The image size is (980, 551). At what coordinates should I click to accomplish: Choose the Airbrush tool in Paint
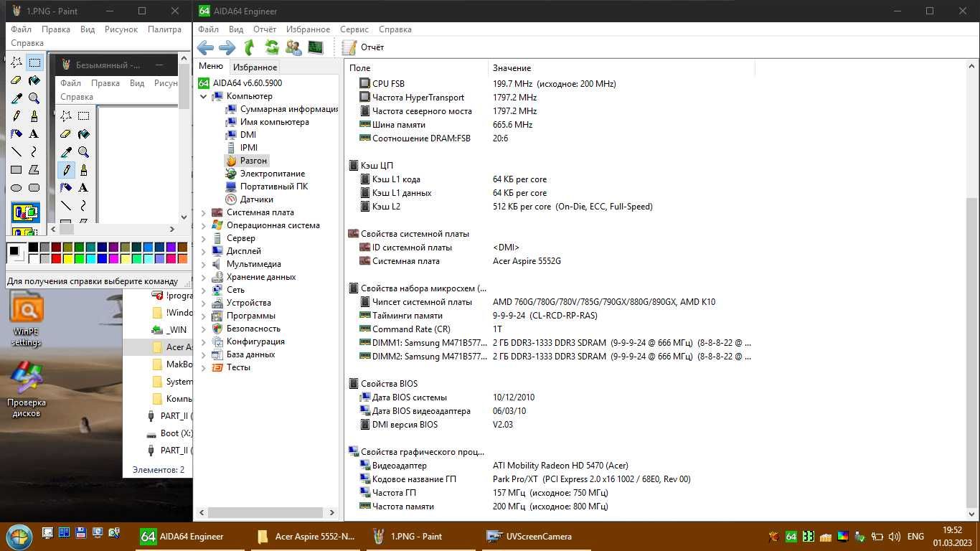pos(16,134)
